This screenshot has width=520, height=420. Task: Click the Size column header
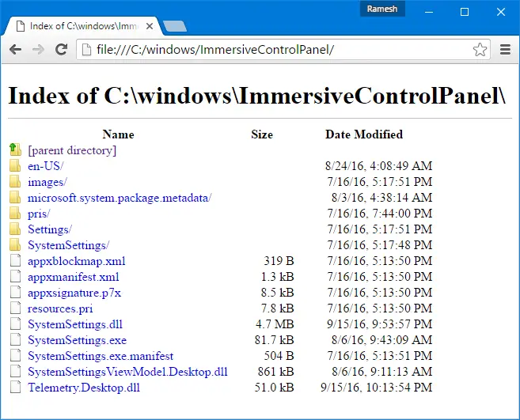pos(262,134)
